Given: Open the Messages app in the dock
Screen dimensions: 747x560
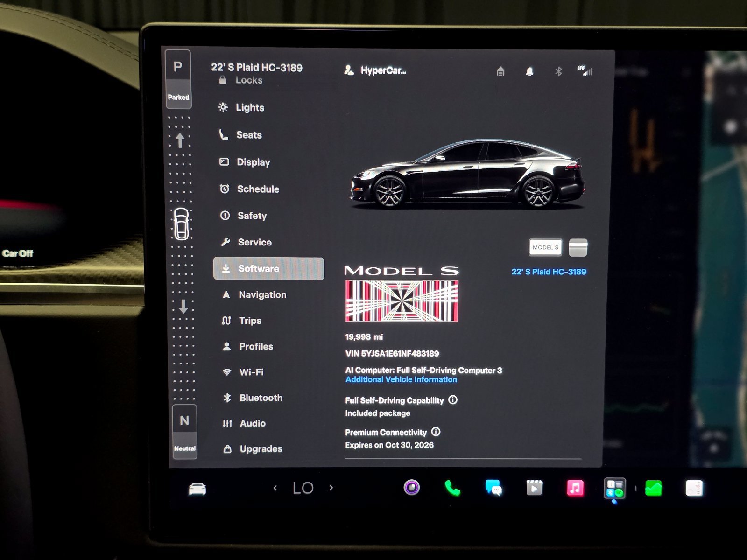Looking at the screenshot, I should (493, 488).
